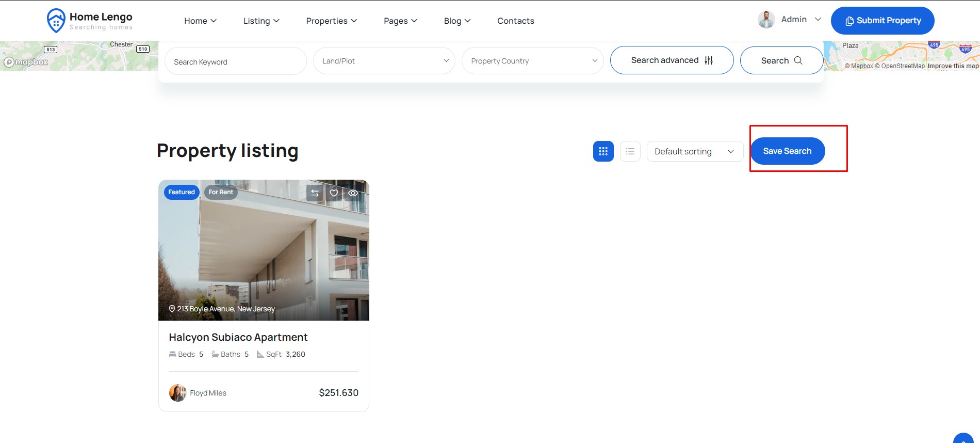980x443 pixels.
Task: Add Halcyon apartment to favorites
Action: tap(334, 193)
